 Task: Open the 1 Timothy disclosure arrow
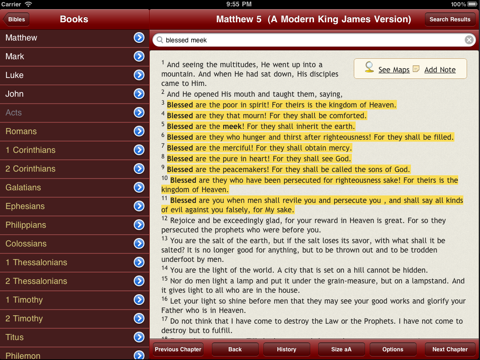pyautogui.click(x=139, y=300)
